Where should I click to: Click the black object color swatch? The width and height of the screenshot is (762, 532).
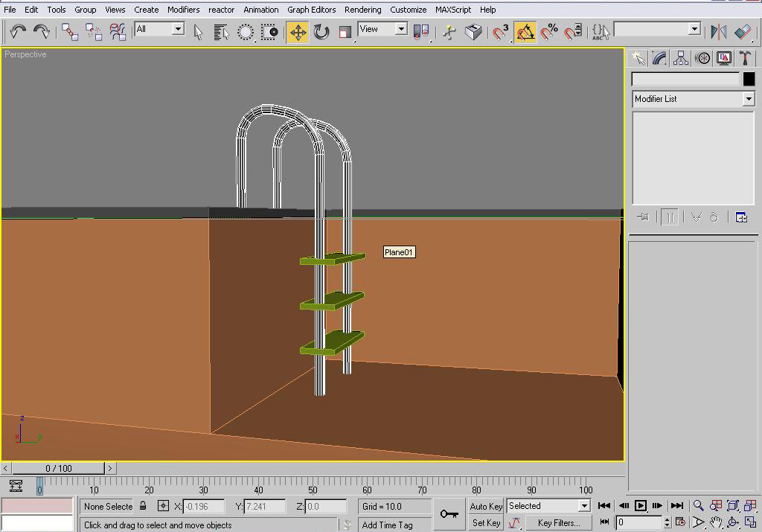tap(749, 80)
